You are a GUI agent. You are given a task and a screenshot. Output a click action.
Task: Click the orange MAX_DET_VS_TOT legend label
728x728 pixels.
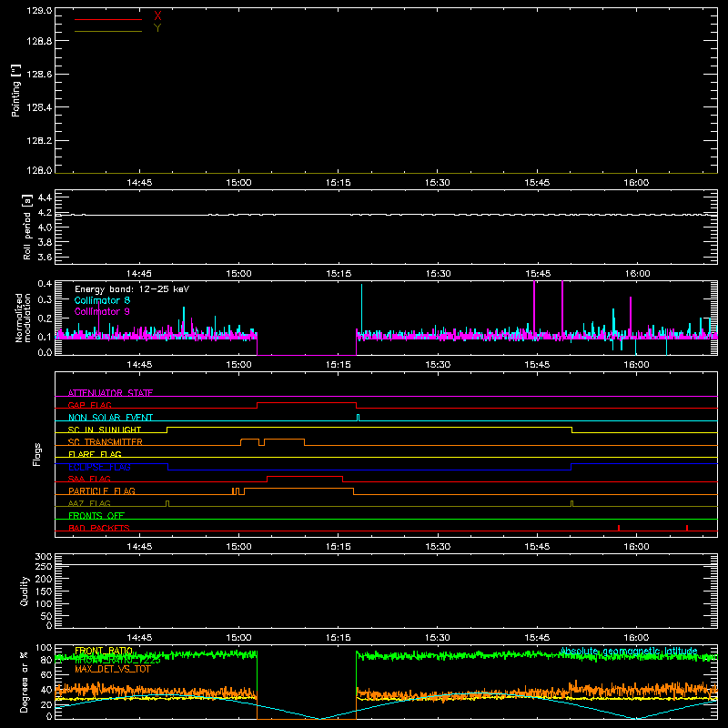pos(113,669)
